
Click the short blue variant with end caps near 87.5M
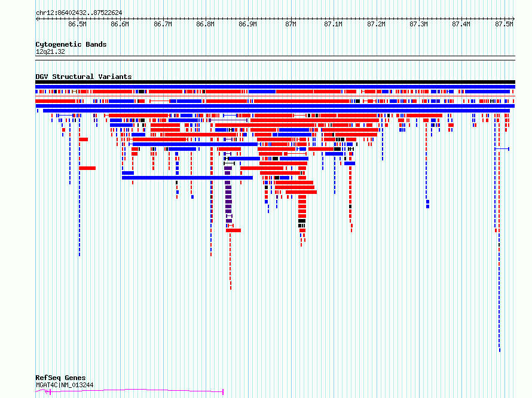(502, 149)
